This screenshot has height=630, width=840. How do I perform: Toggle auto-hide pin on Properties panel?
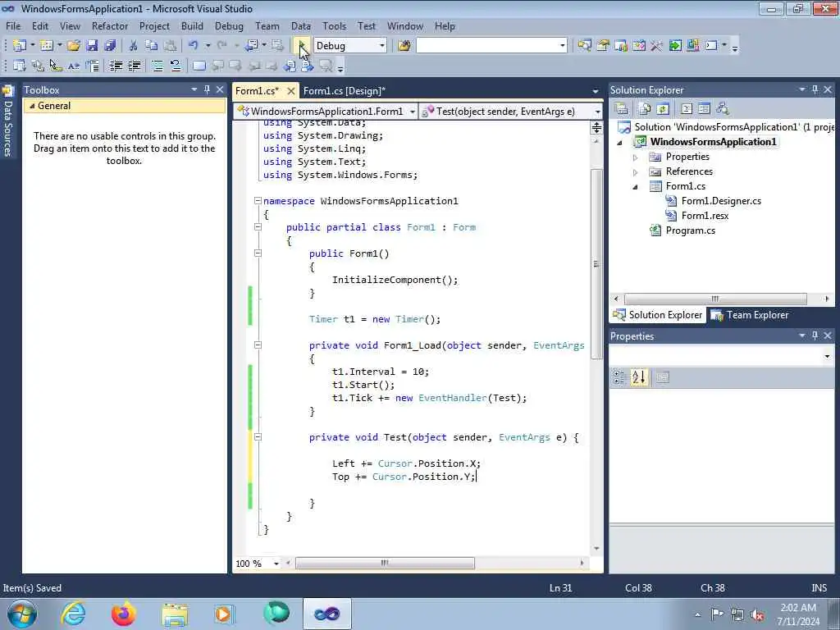[x=815, y=336]
